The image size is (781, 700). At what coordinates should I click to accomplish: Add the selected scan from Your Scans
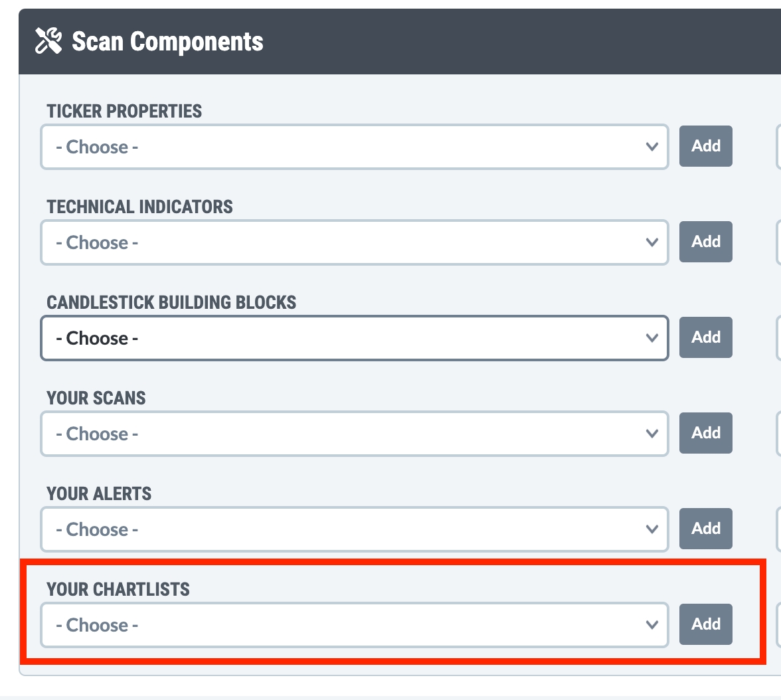[705, 433]
